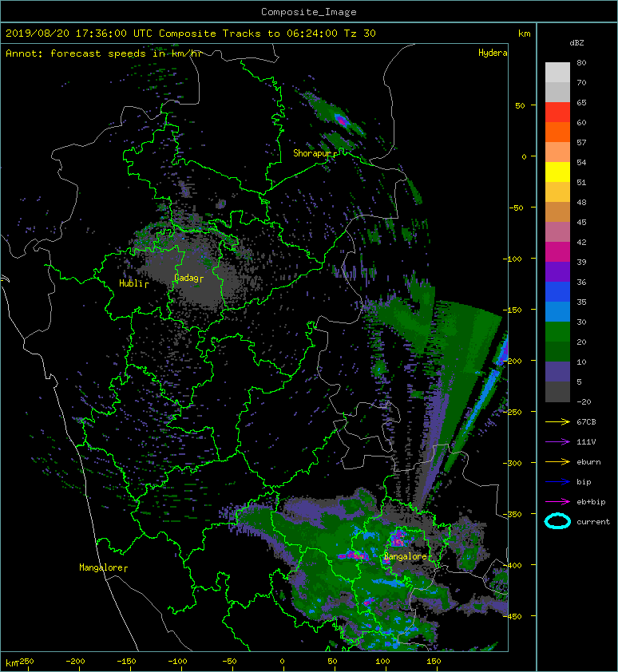Screen dimensions: 618x672
Task: Pick the dark gray 5 to -20 swatch
Action: pos(557,391)
